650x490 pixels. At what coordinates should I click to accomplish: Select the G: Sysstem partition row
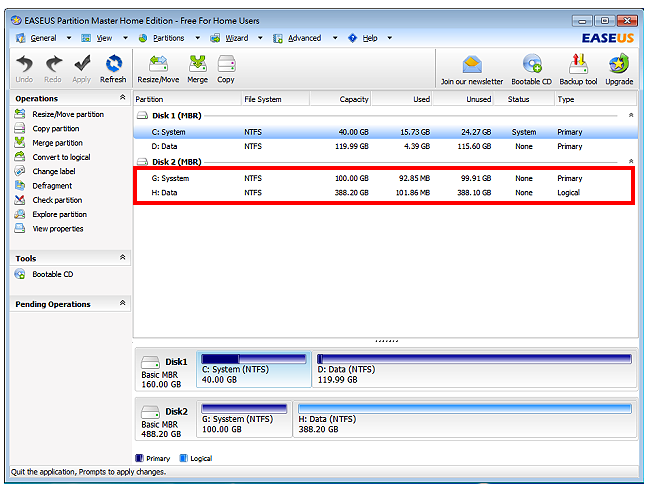click(x=386, y=178)
